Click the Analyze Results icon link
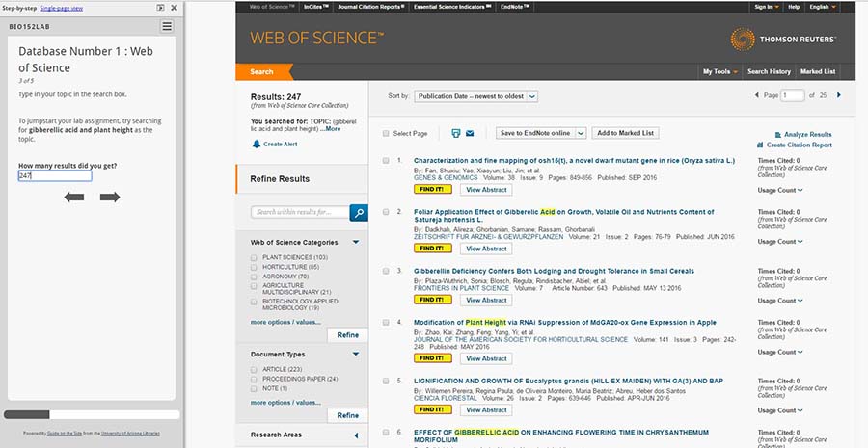Image resolution: width=868 pixels, height=448 pixels. [x=803, y=135]
